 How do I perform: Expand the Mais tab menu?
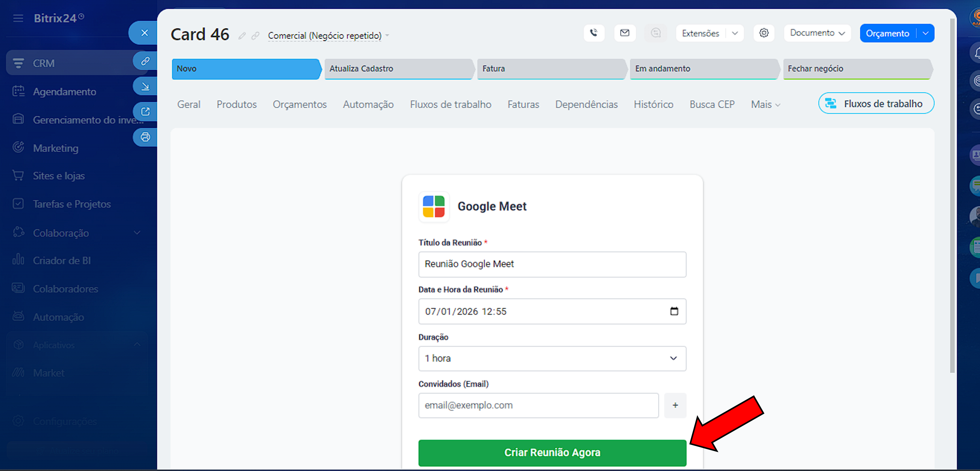click(765, 105)
